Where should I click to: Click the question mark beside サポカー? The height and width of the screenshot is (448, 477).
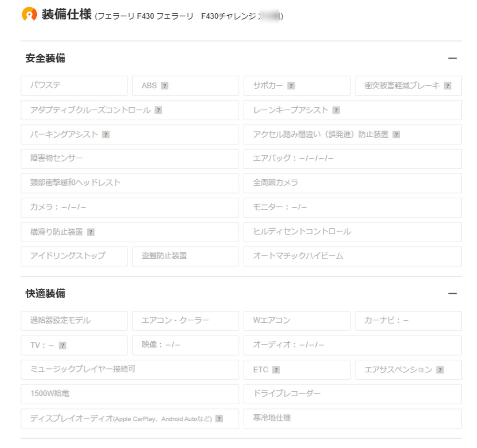[291, 86]
